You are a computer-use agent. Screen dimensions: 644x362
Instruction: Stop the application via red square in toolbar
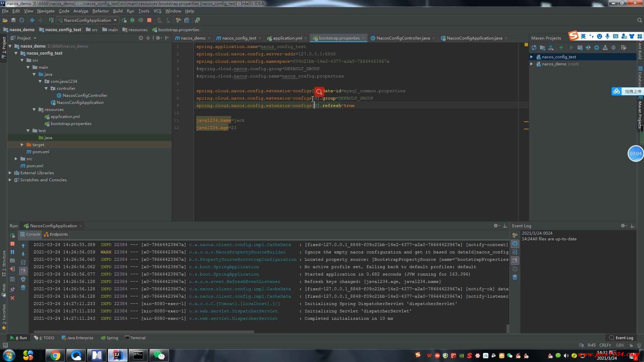(x=149, y=20)
